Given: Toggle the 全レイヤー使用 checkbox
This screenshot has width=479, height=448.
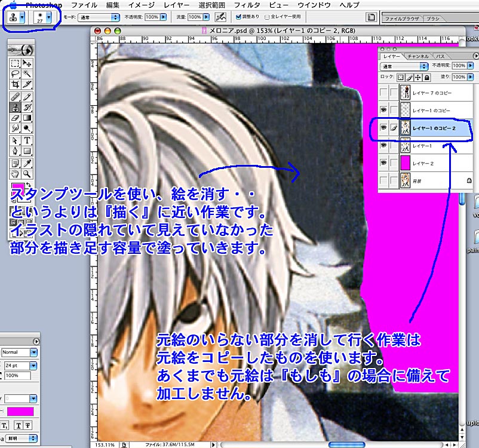Looking at the screenshot, I should click(x=267, y=17).
